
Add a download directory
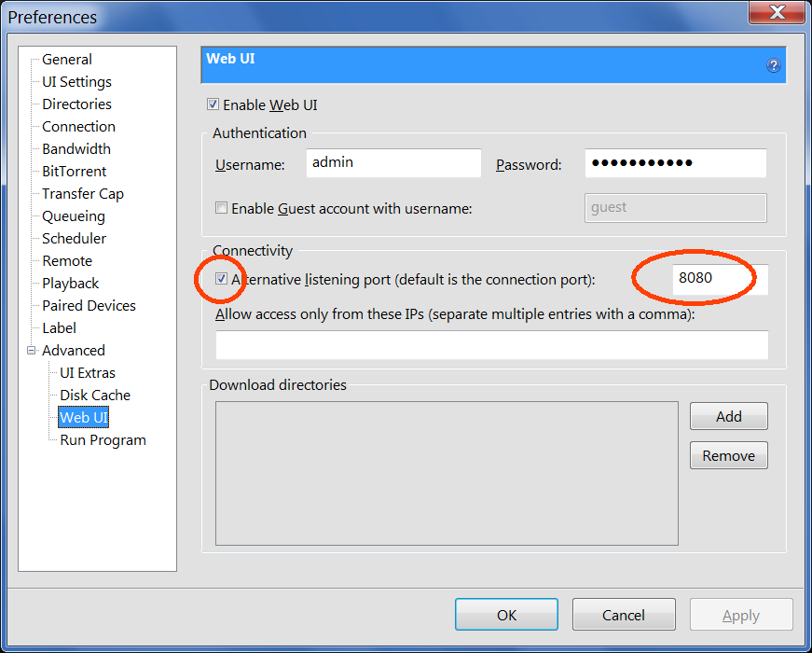[x=729, y=416]
